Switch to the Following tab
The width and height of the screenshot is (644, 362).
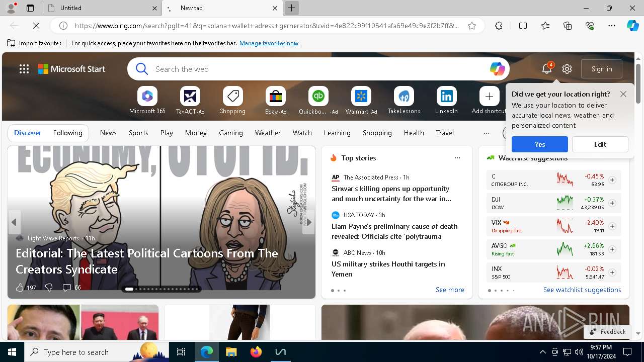coord(67,133)
